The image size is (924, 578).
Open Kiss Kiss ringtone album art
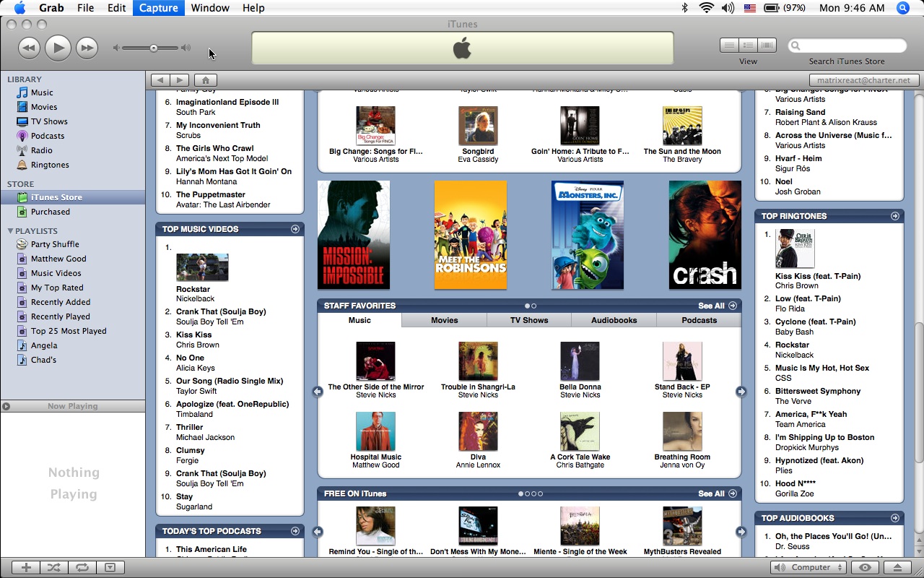pyautogui.click(x=795, y=249)
